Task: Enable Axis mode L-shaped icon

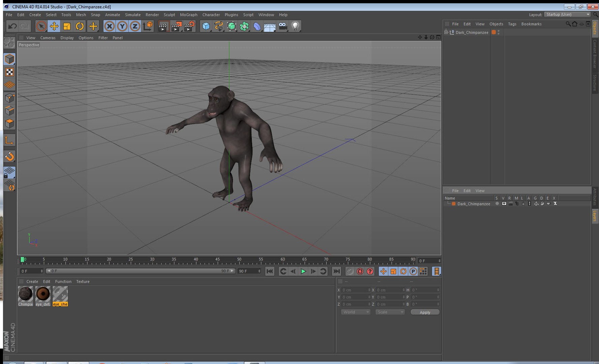Action: (x=9, y=140)
